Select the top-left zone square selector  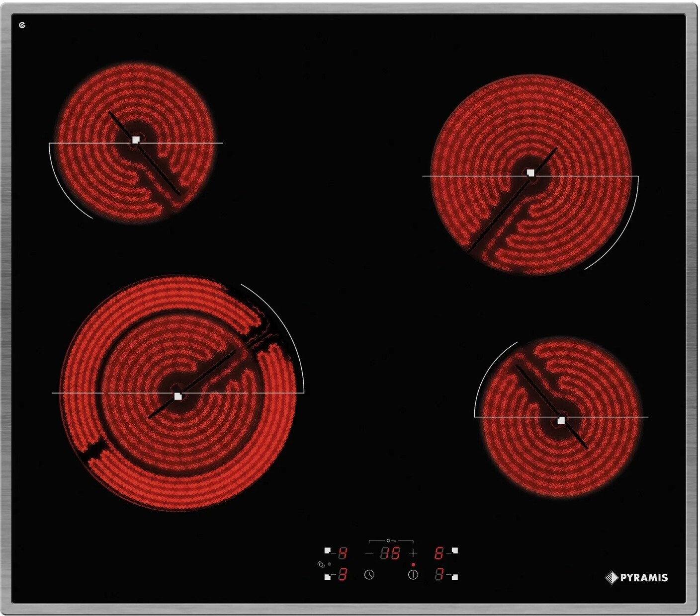(327, 550)
